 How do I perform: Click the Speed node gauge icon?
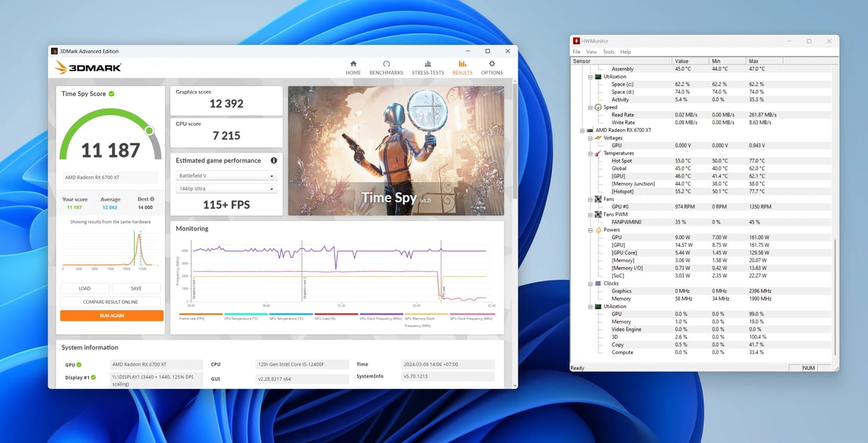pos(598,107)
